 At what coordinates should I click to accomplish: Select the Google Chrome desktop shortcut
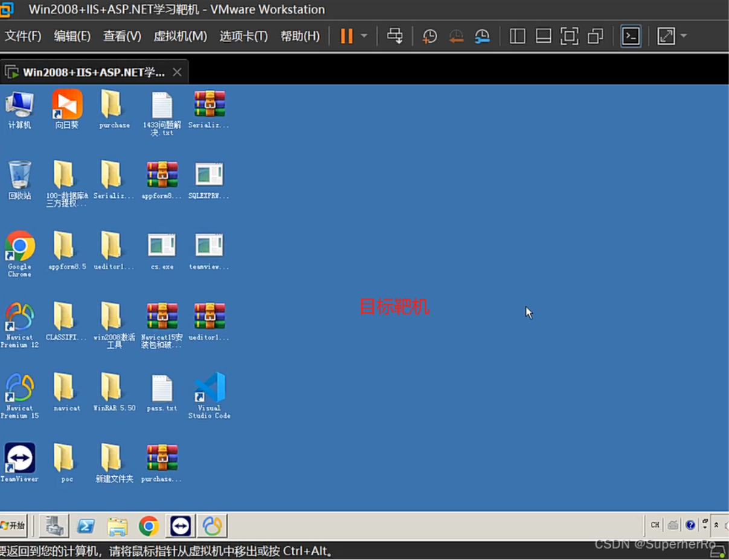19,254
